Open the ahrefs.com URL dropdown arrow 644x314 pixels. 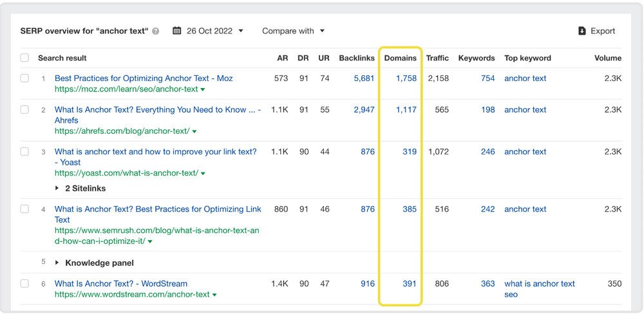(x=194, y=131)
